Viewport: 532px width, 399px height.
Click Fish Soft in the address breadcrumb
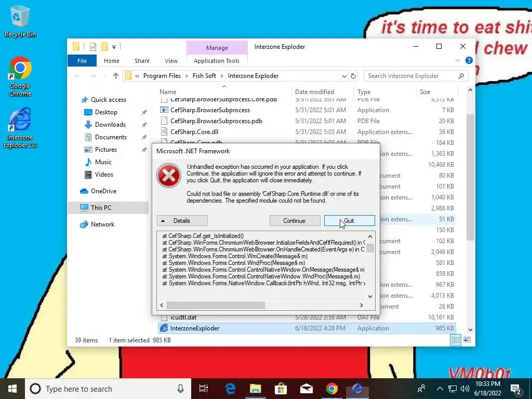[x=204, y=76]
